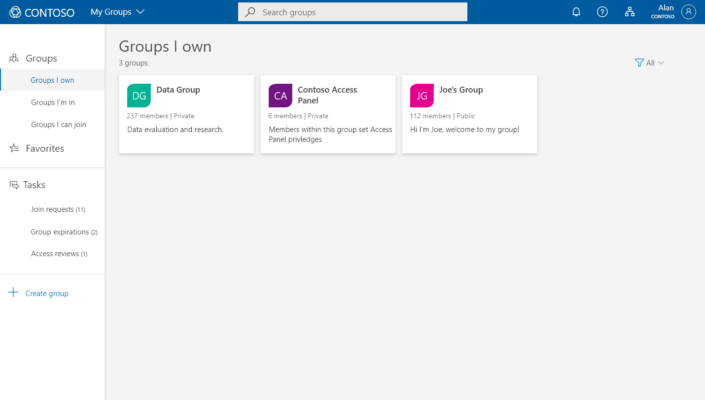Image resolution: width=705 pixels, height=400 pixels.
Task: Open Group expirations tasks
Action: click(64, 232)
